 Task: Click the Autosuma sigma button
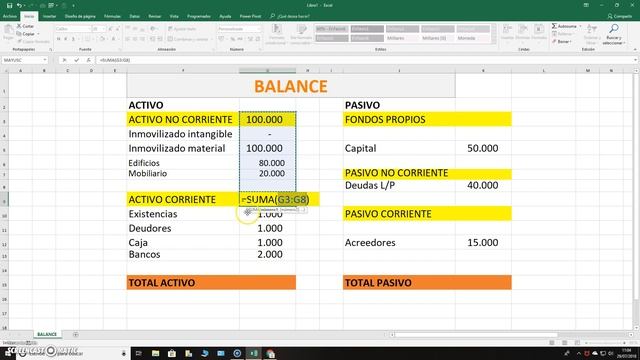click(564, 26)
